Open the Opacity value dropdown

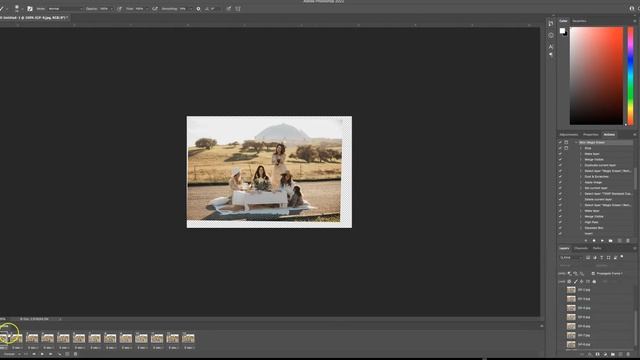pyautogui.click(x=111, y=8)
